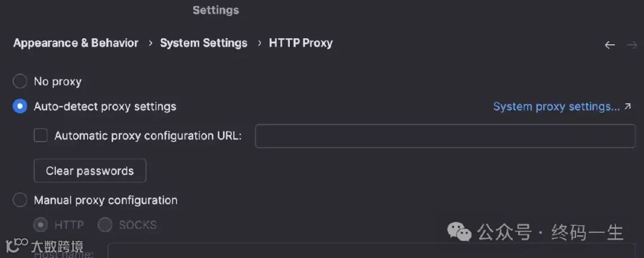Click the chevron after Appearance & Behavior

pos(150,43)
